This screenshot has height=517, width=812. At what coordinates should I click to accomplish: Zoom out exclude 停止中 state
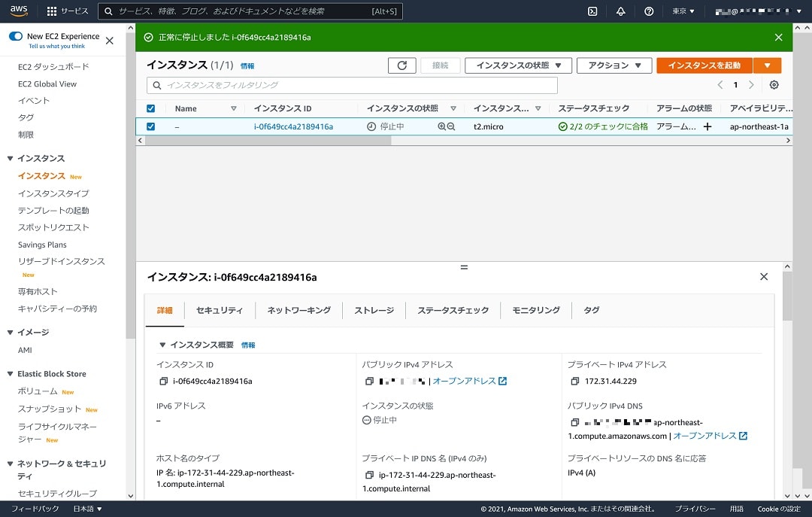[x=451, y=126]
